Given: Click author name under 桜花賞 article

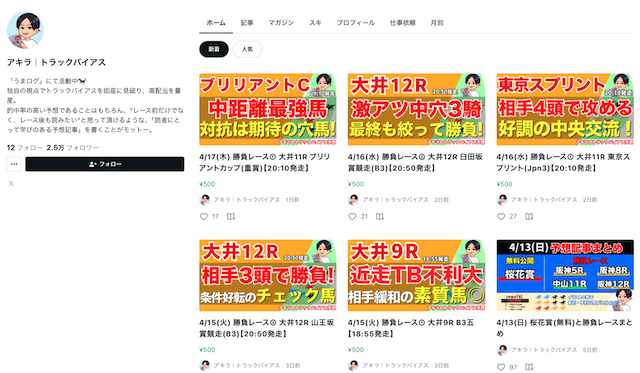Looking at the screenshot, I should [x=544, y=350].
